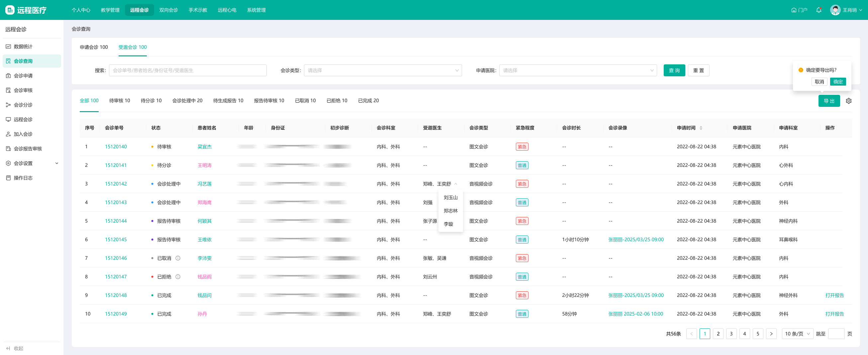Switch to the 申请会诊 100 tab

coord(94,47)
